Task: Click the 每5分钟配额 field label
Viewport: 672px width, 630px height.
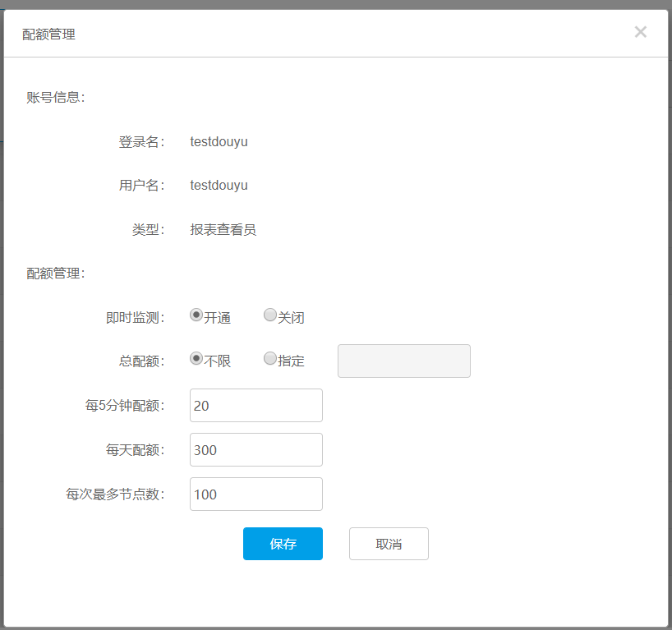Action: (125, 406)
